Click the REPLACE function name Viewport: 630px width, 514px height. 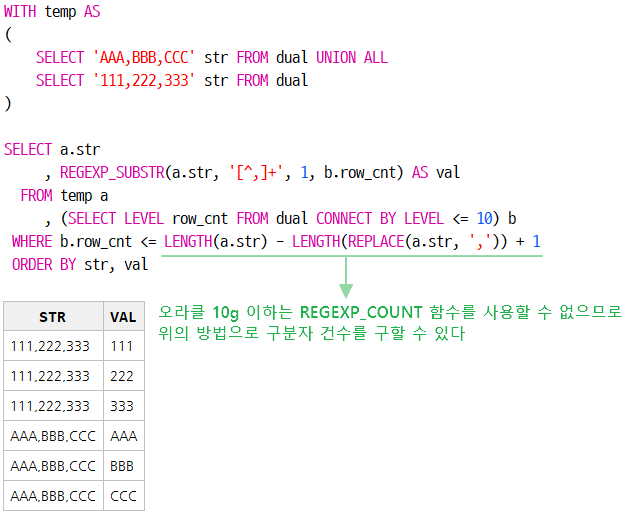click(376, 242)
